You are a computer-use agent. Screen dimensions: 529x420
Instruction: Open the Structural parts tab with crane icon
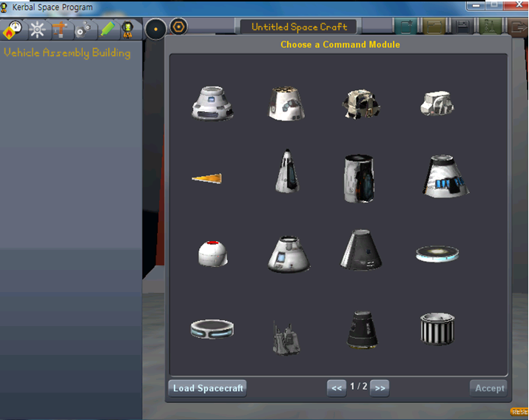click(60, 30)
